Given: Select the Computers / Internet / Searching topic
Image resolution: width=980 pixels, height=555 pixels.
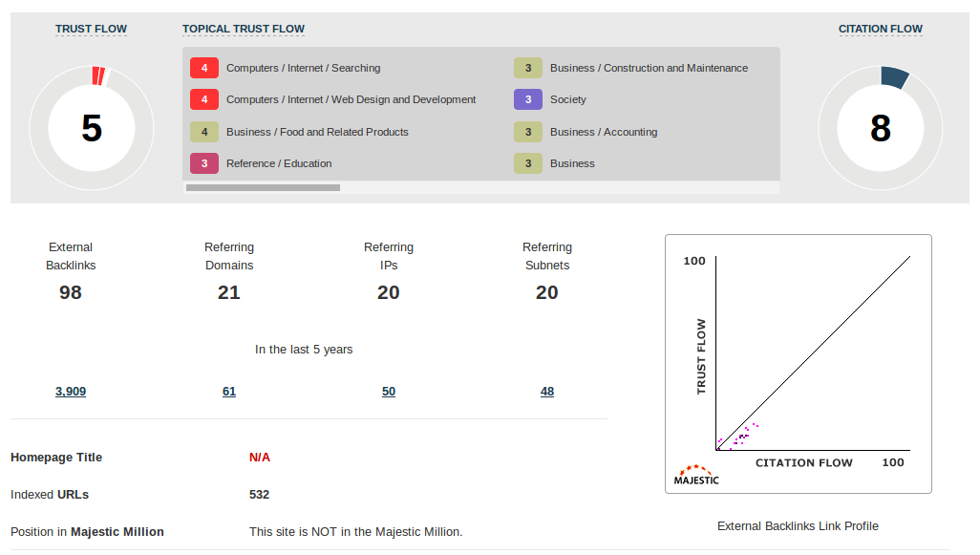Looking at the screenshot, I should (x=303, y=68).
